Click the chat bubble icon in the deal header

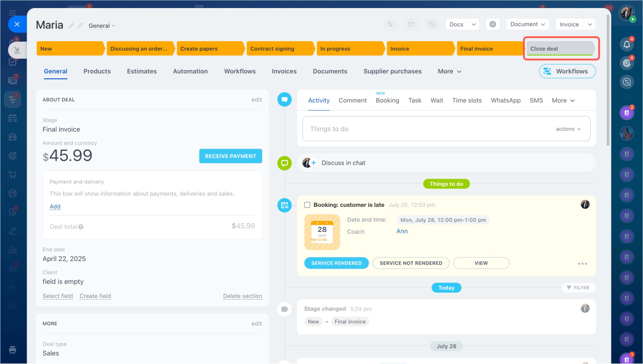click(432, 24)
